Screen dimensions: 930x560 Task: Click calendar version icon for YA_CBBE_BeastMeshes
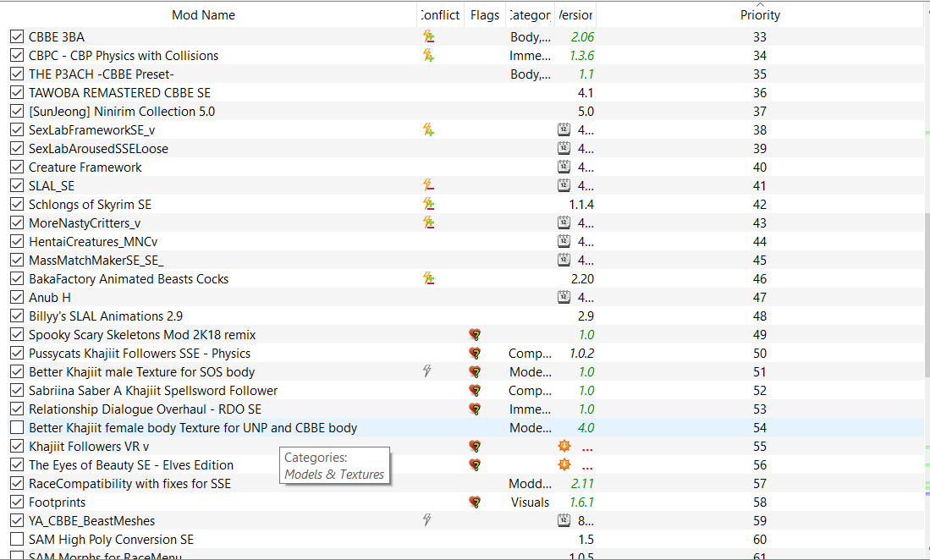coord(564,520)
